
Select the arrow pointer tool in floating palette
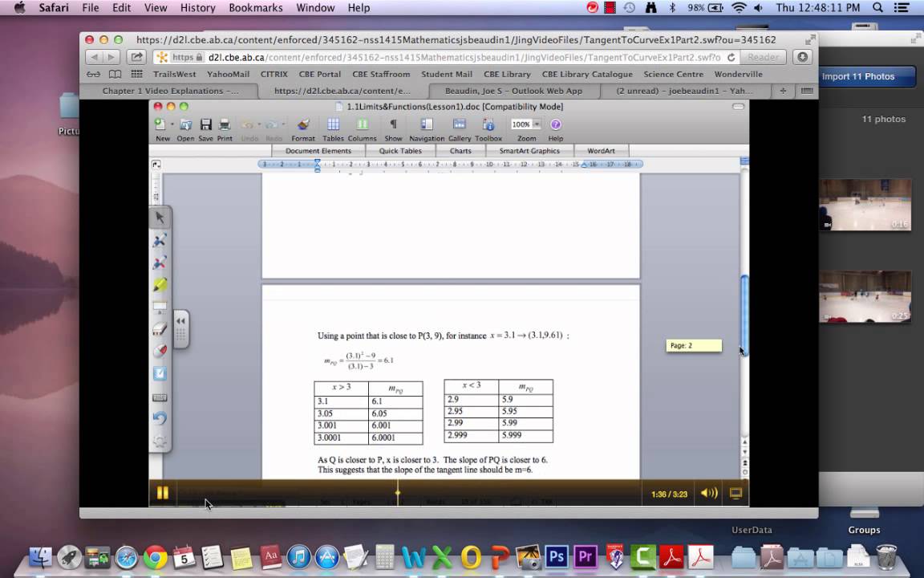coord(160,218)
